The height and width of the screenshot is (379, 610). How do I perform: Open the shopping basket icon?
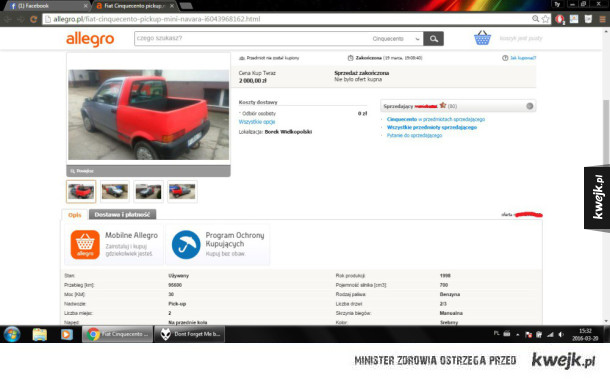point(482,38)
